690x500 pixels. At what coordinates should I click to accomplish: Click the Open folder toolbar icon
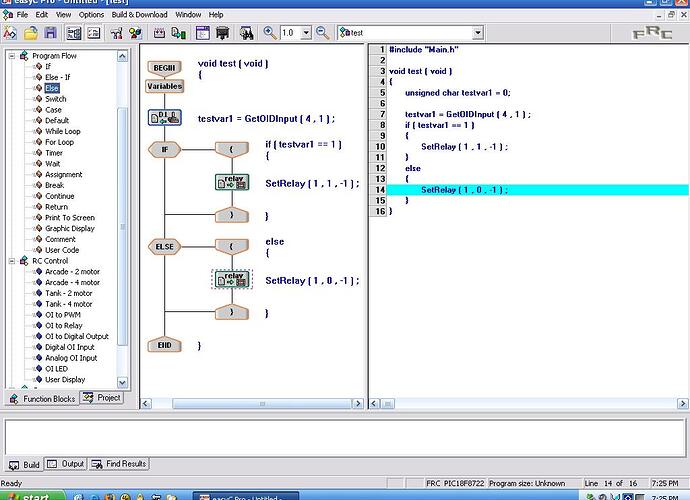(x=31, y=33)
